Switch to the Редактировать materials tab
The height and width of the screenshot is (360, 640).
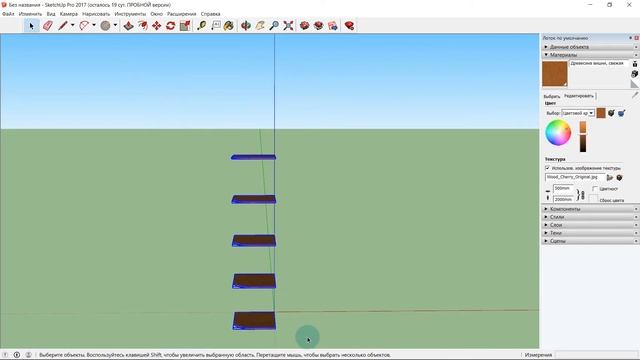(x=579, y=96)
